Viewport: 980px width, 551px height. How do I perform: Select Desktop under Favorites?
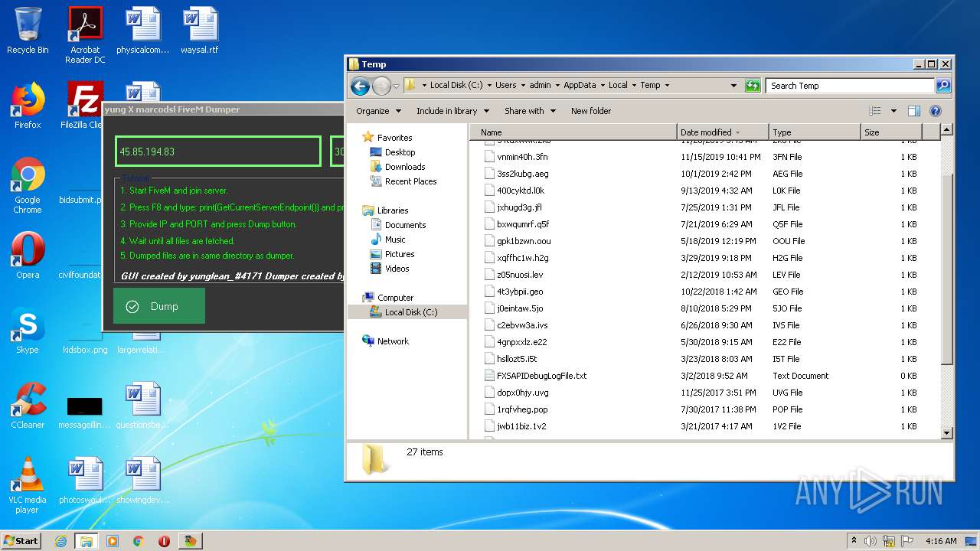coord(400,152)
